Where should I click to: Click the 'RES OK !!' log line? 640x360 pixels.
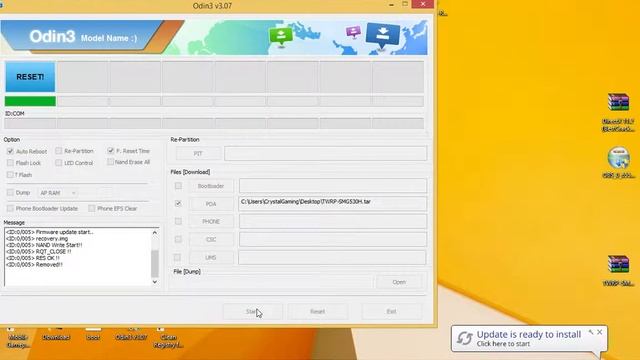[x=33, y=258]
